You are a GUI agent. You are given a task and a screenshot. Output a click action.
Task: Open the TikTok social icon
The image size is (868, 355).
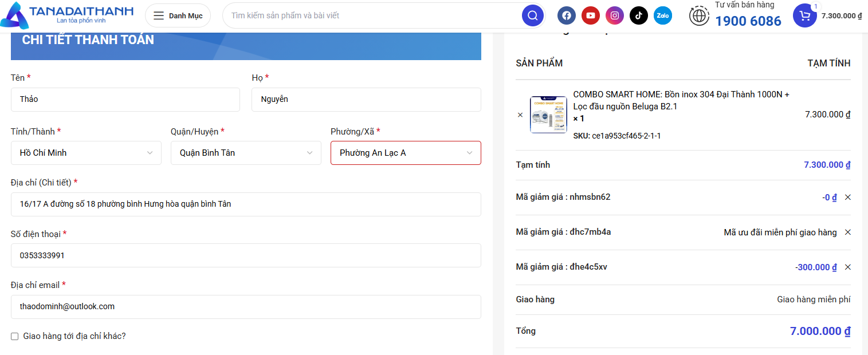[x=639, y=15]
